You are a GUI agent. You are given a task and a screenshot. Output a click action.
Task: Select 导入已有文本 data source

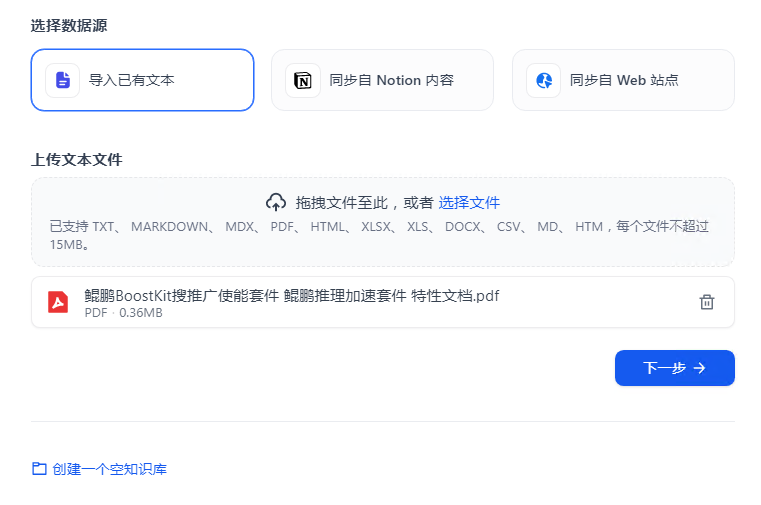[142, 80]
